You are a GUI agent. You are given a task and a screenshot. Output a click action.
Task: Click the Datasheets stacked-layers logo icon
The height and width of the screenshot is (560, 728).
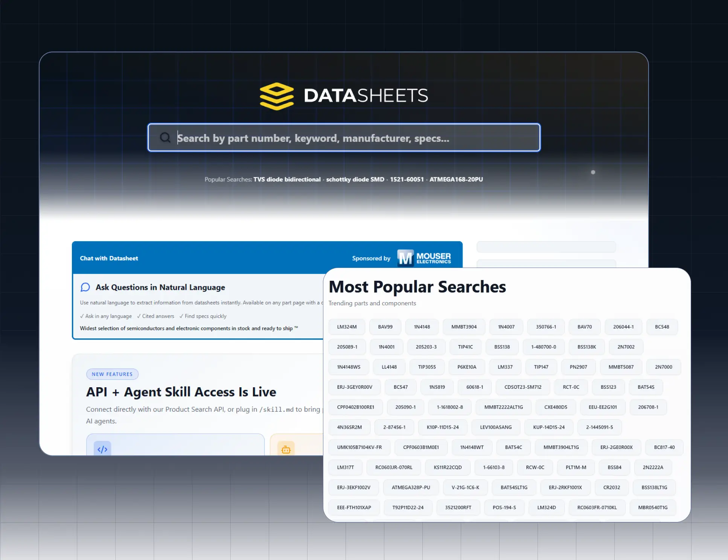(x=277, y=96)
